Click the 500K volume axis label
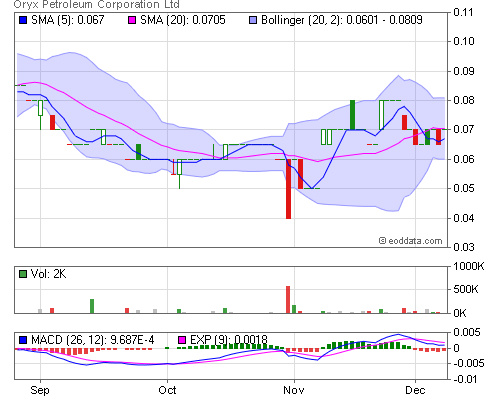 tap(466, 289)
